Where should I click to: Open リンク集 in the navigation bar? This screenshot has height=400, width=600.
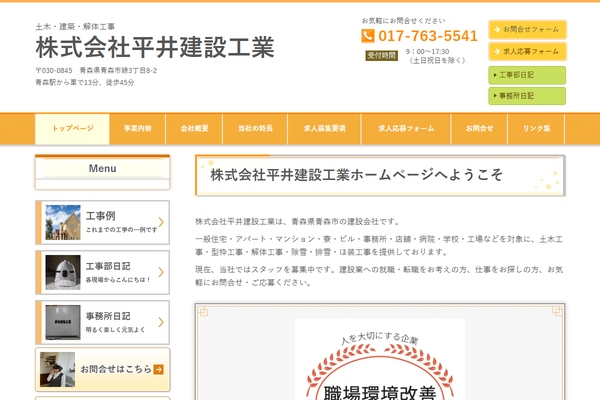point(536,129)
